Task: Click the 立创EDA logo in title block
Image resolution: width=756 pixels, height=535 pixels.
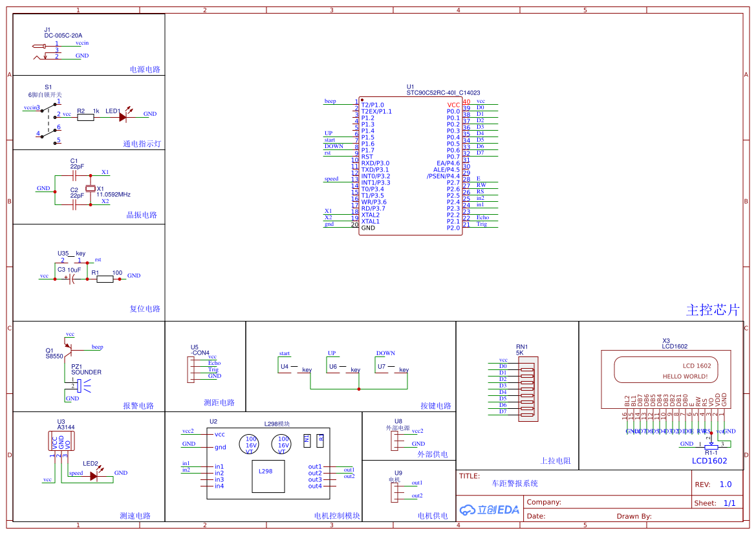Action: point(490,510)
